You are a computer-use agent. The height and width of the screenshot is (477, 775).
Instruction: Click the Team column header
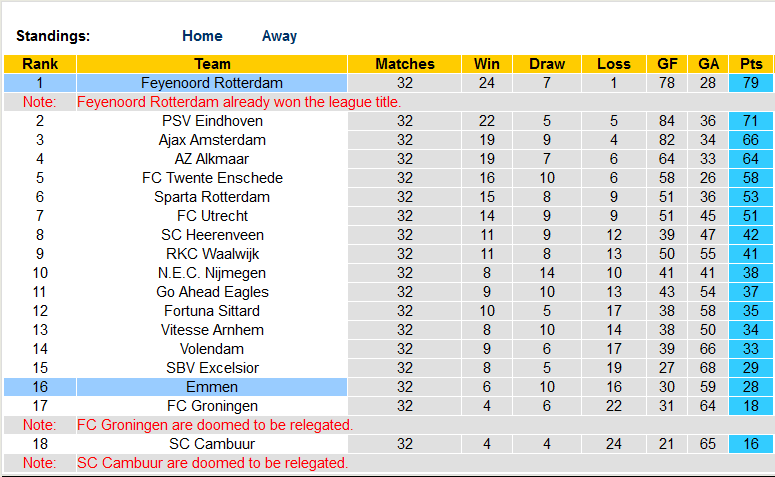click(212, 64)
